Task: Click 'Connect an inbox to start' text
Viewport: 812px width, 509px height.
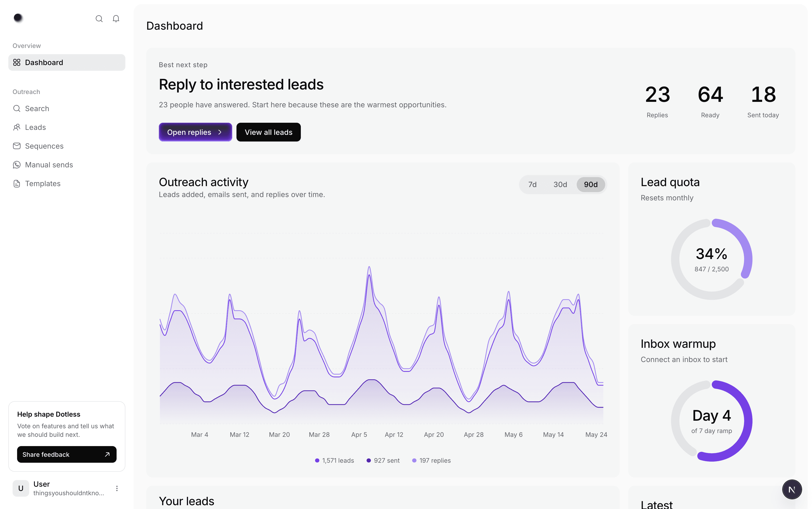Action: point(684,359)
